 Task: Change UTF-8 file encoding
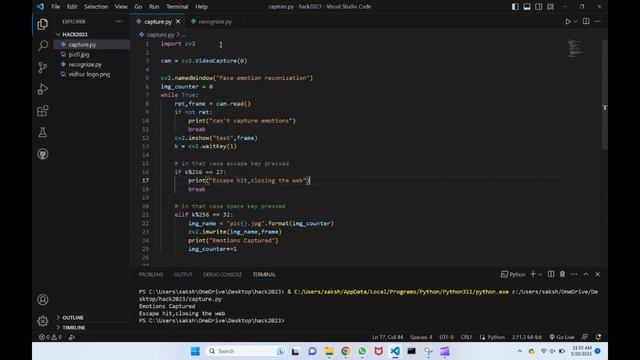pos(446,337)
